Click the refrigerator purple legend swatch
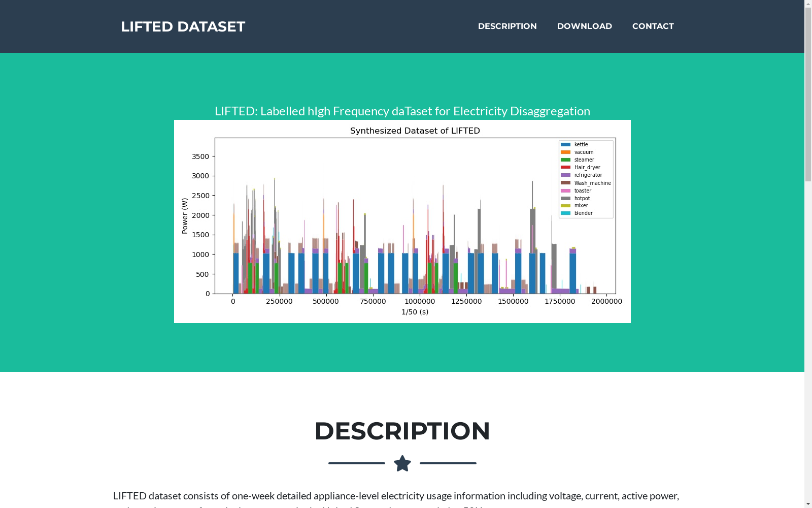This screenshot has height=508, width=812. [565, 175]
